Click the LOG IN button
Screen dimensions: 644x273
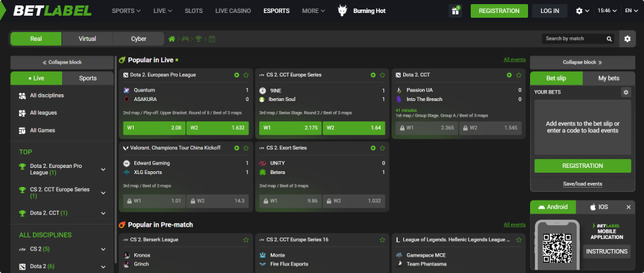pos(550,11)
